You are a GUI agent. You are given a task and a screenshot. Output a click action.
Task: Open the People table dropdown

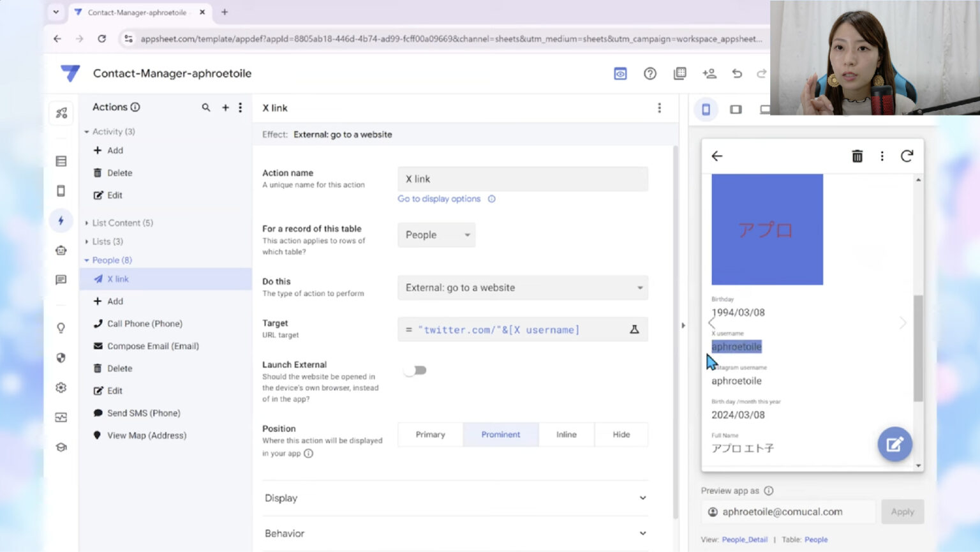point(436,235)
